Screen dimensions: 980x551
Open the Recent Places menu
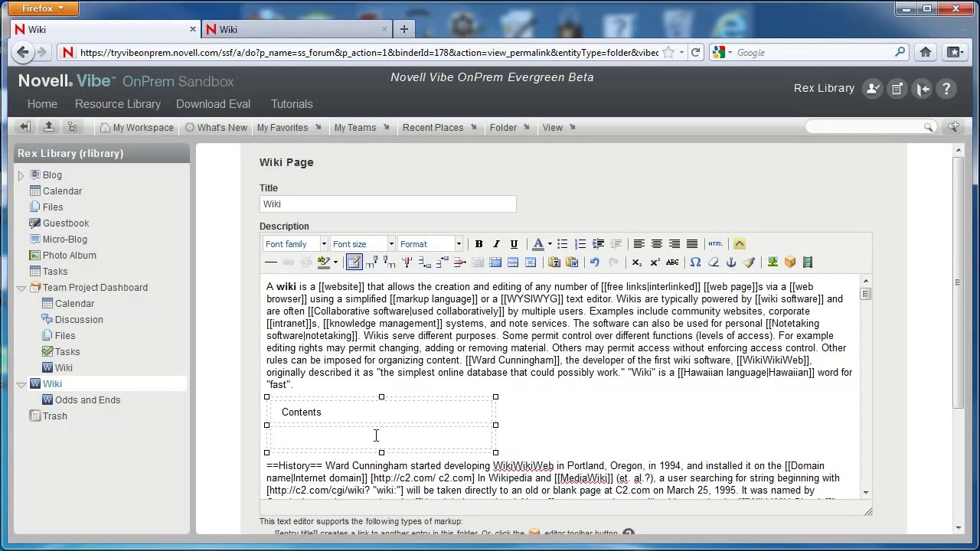pyautogui.click(x=439, y=128)
